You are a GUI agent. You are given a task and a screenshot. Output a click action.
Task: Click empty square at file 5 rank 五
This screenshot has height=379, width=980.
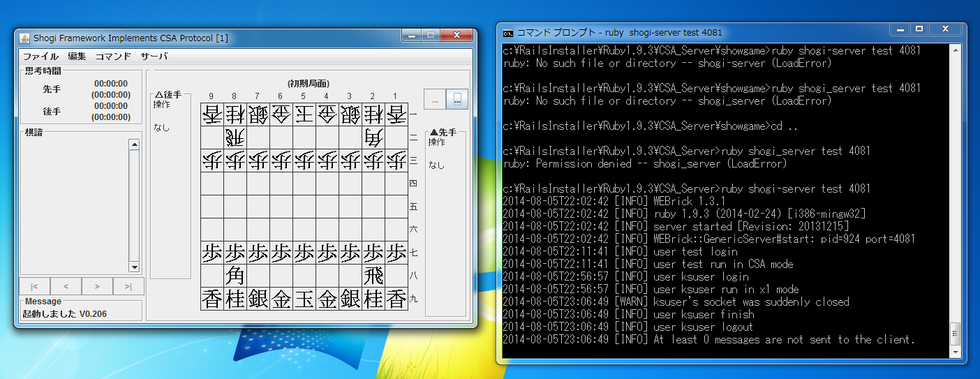304,206
